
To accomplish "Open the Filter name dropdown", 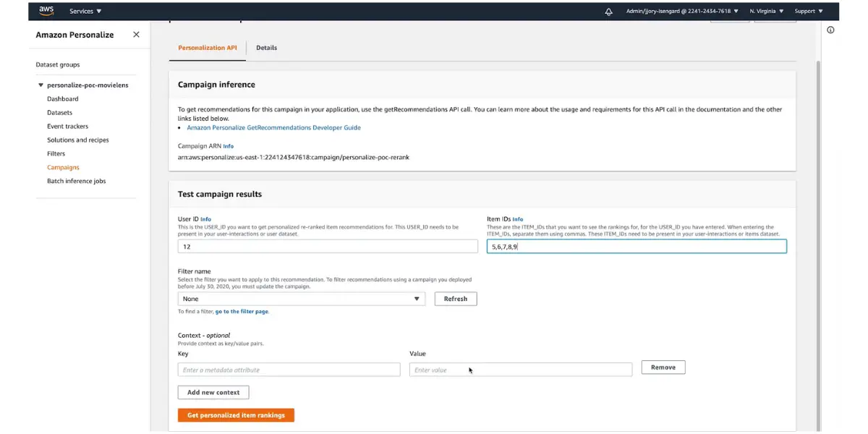I will [x=302, y=299].
